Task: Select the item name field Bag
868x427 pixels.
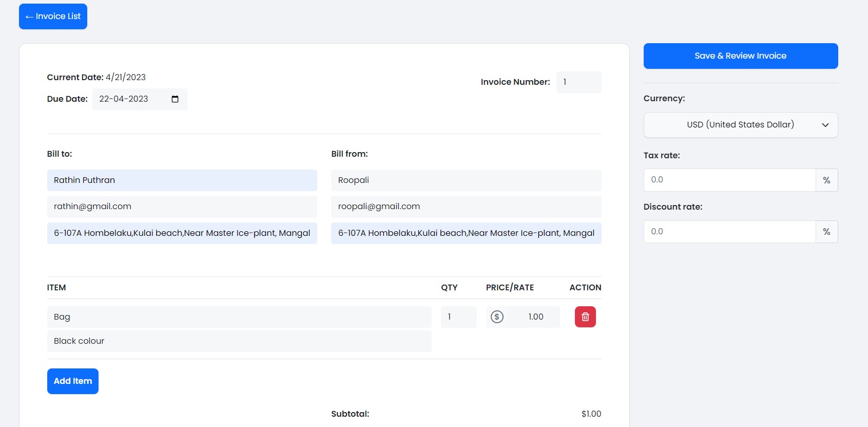Action: [x=239, y=317]
